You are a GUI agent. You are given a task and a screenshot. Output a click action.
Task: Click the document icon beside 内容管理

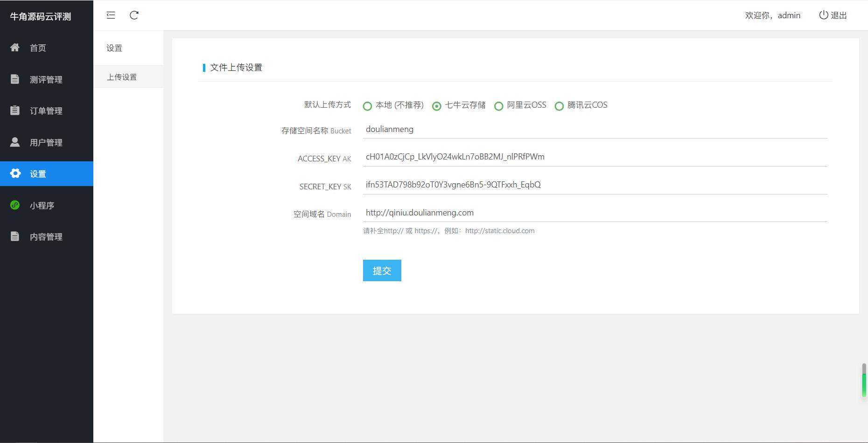point(15,236)
